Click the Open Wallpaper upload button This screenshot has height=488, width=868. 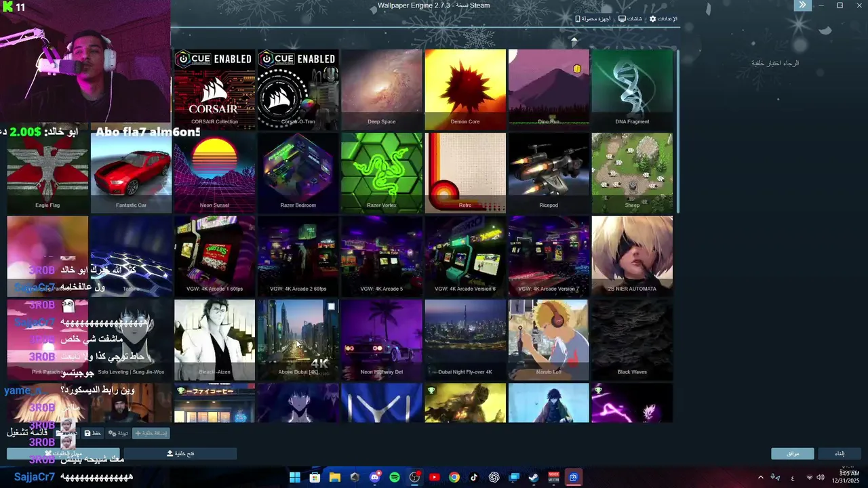click(180, 453)
